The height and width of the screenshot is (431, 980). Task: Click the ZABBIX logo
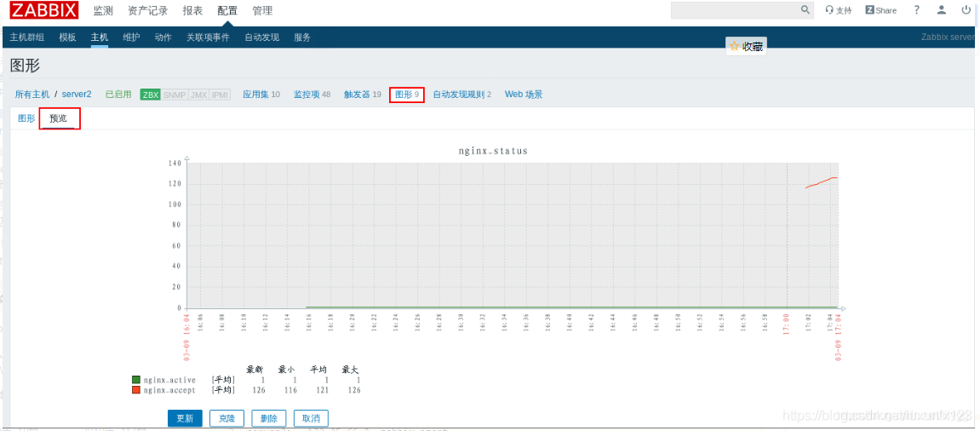[44, 10]
